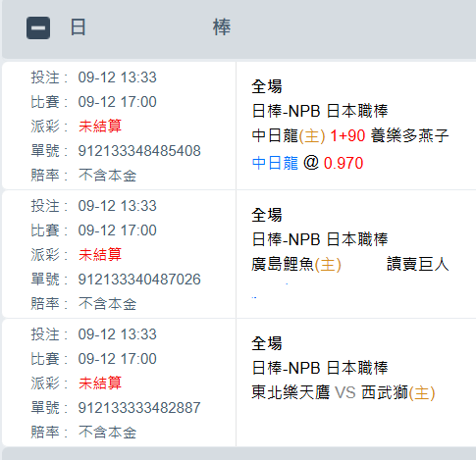Click 未結算 status on order 912133340487026

[x=100, y=254]
